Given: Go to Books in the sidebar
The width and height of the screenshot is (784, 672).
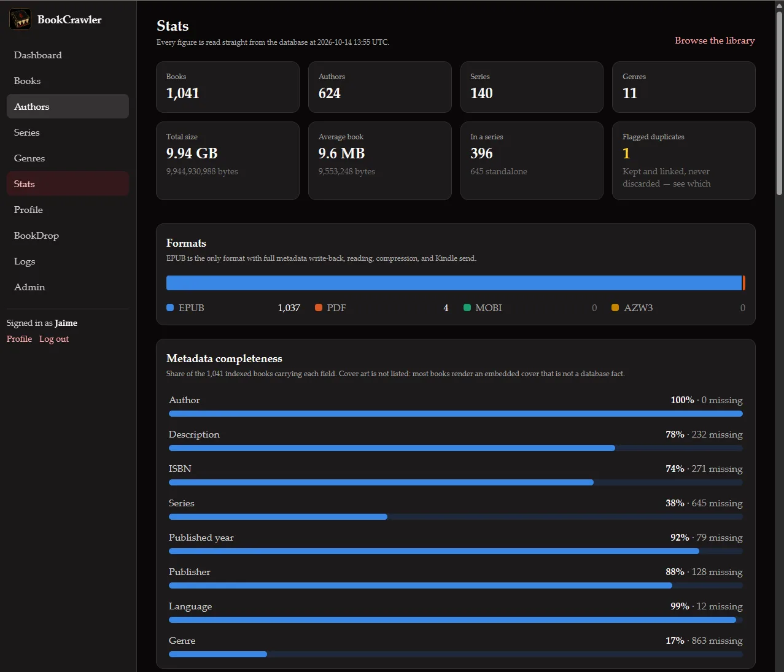Looking at the screenshot, I should coord(68,81).
